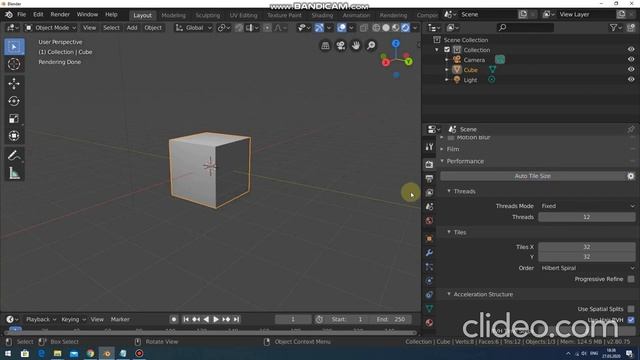Switch to rendered viewport shading
640x360 pixels.
[x=405, y=28]
